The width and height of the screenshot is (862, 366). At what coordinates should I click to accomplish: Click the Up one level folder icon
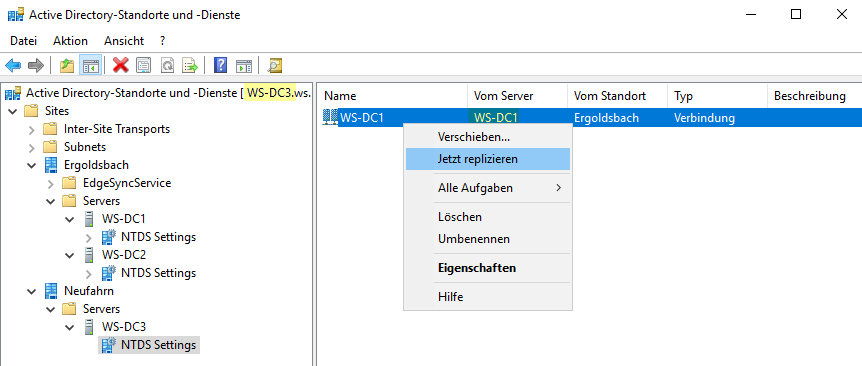tap(67, 66)
